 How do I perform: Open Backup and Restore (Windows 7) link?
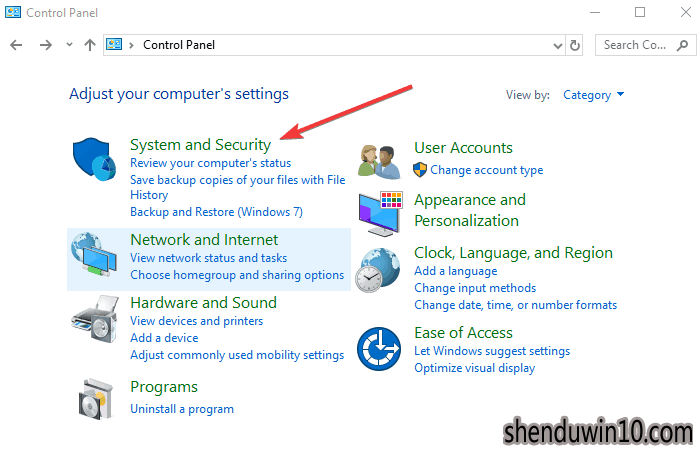tap(216, 212)
